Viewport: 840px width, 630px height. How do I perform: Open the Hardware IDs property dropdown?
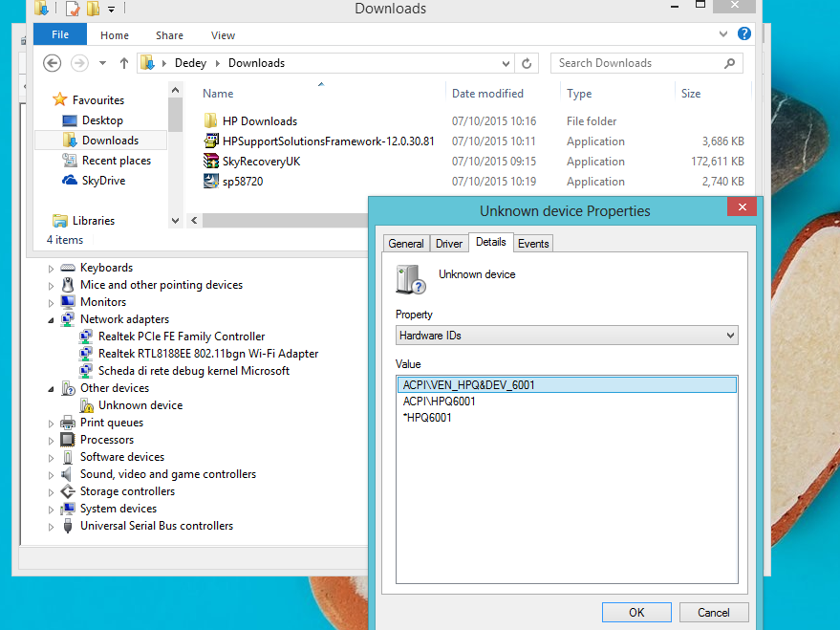(x=731, y=336)
